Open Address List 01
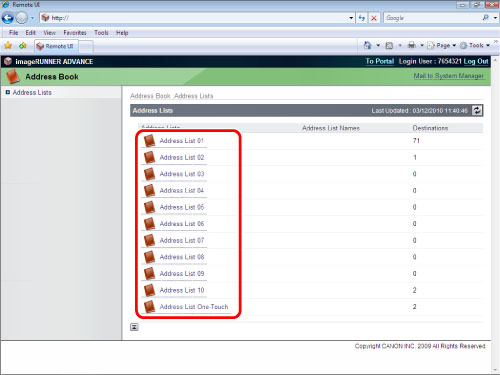This screenshot has height=375, width=500. (x=181, y=141)
